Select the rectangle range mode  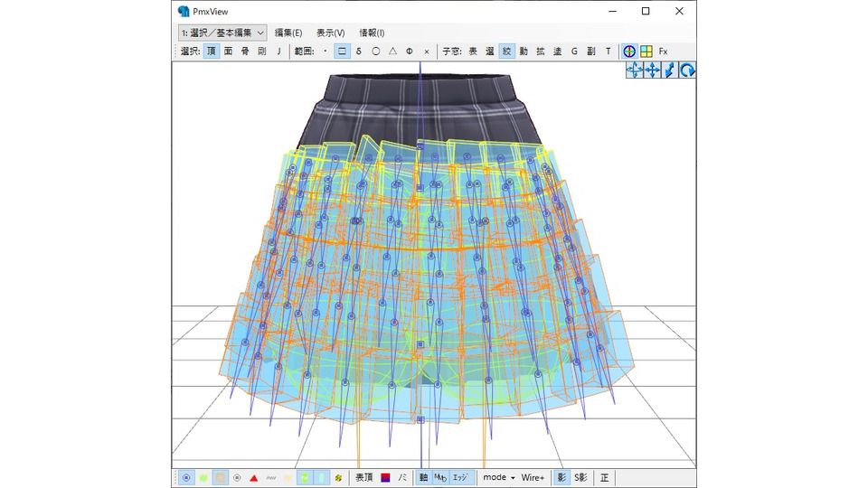click(x=342, y=52)
